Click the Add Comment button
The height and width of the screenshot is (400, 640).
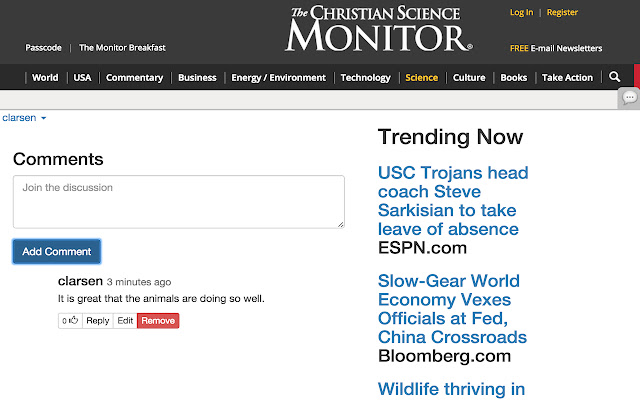coord(57,252)
